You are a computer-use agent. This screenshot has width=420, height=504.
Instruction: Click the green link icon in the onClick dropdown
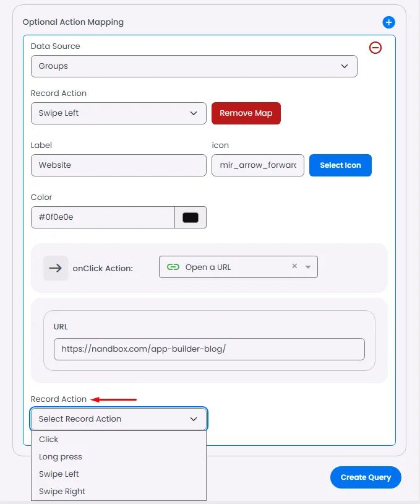[173, 267]
